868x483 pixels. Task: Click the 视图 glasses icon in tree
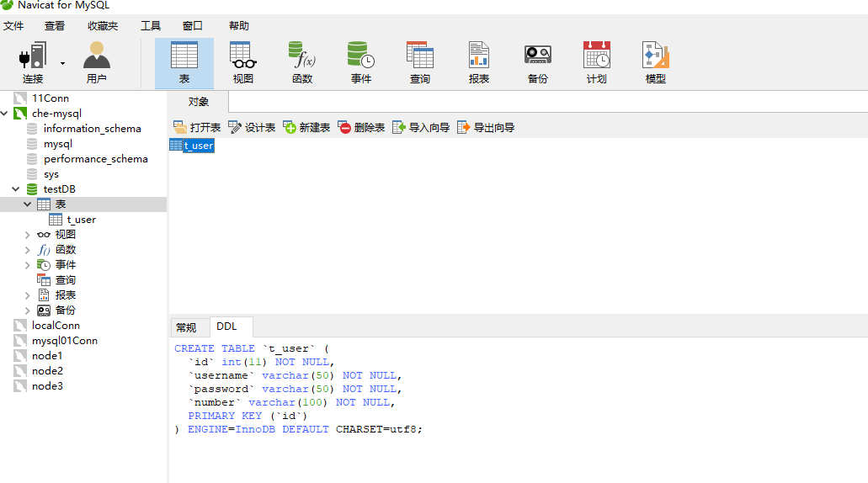point(44,235)
